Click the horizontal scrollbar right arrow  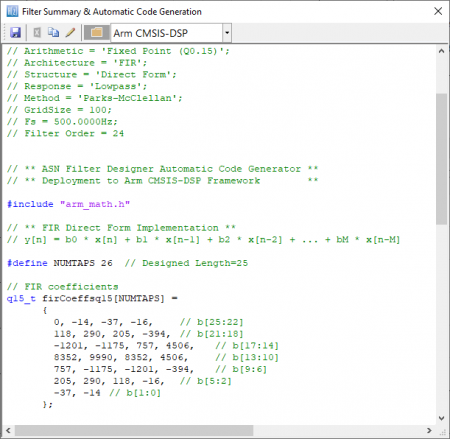click(x=429, y=431)
